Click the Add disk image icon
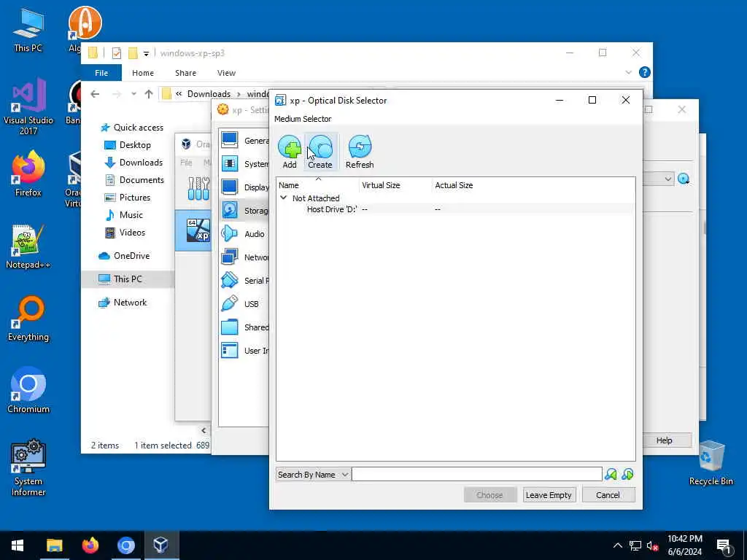 pyautogui.click(x=289, y=152)
